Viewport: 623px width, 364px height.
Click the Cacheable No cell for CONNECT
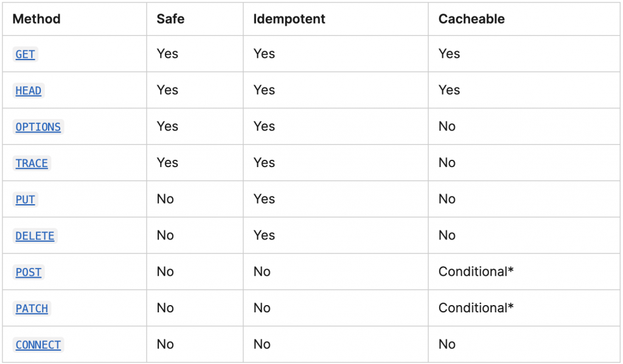click(x=447, y=345)
